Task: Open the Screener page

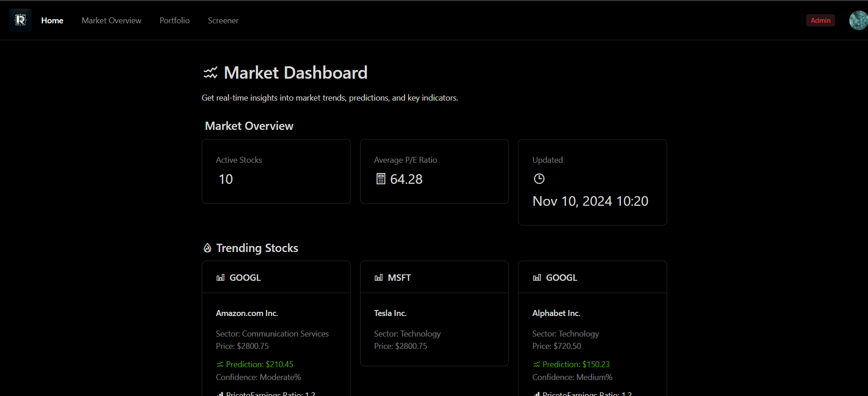Action: pyautogui.click(x=223, y=21)
